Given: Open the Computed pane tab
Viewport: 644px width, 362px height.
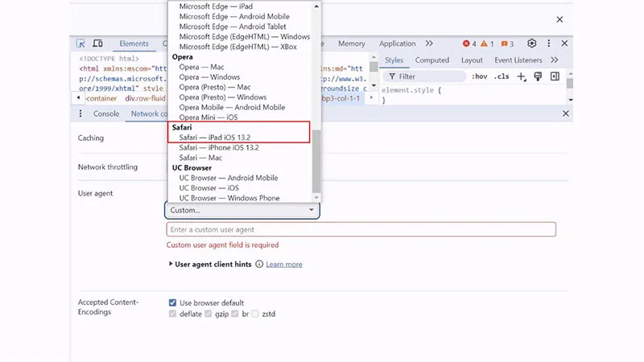Looking at the screenshot, I should (x=432, y=60).
